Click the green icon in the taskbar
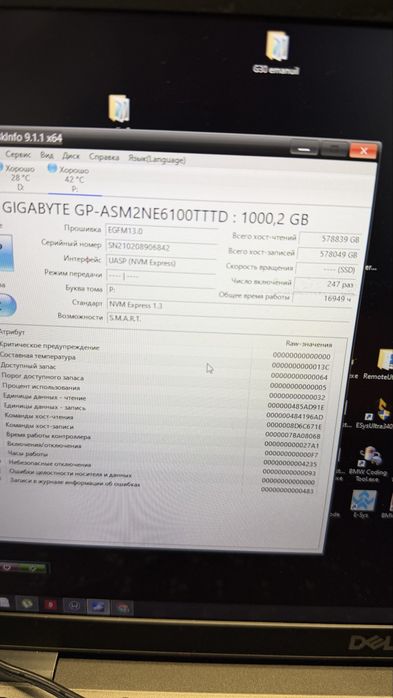393x698 pixels. 27,604
